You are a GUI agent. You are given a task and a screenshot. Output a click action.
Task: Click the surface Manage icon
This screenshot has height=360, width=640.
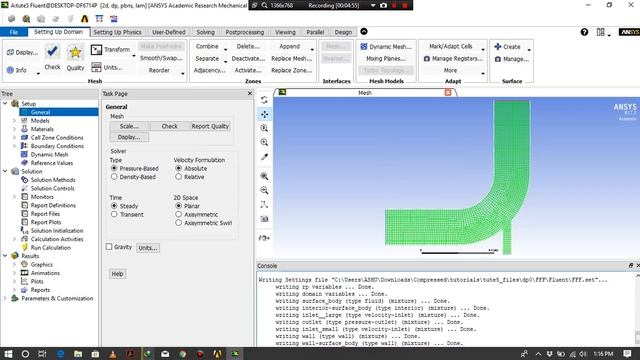click(498, 59)
